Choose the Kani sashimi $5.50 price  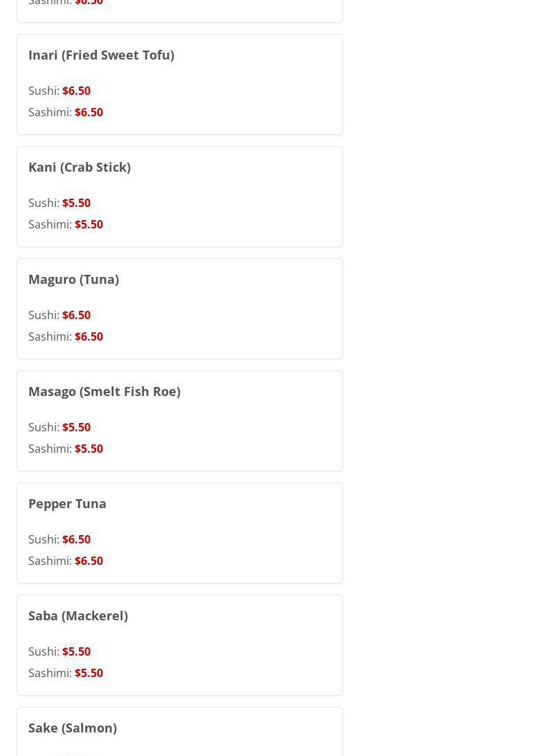pyautogui.click(x=89, y=224)
